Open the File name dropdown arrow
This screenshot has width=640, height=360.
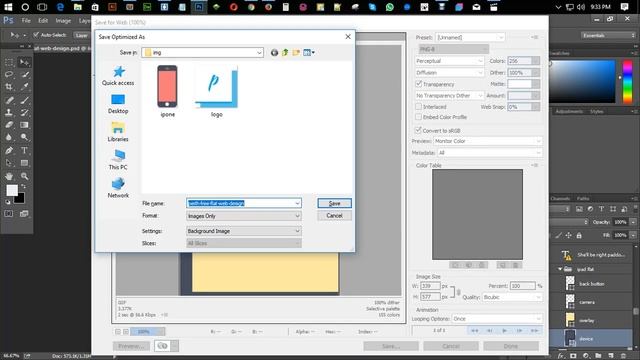(x=297, y=203)
